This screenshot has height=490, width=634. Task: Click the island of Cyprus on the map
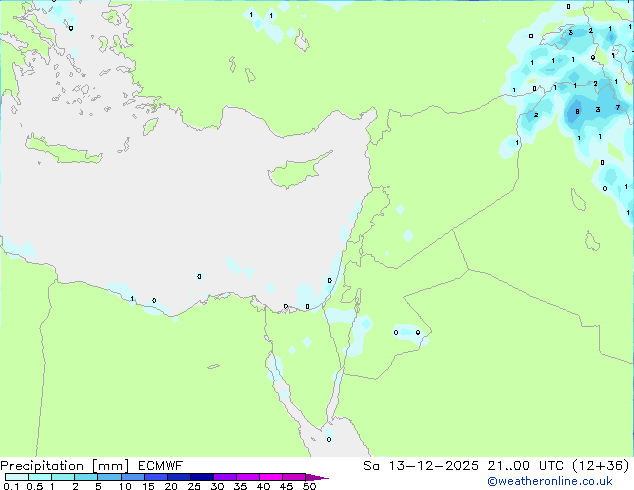tap(297, 171)
